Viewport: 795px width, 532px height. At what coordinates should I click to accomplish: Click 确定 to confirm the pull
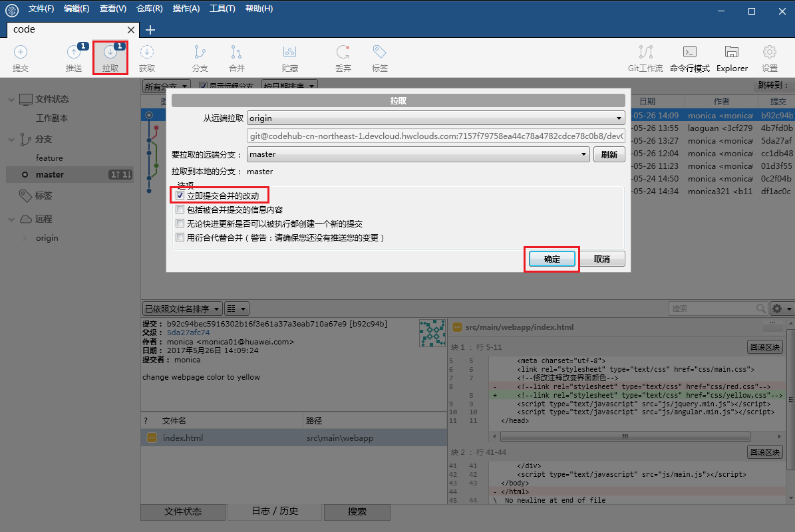tap(552, 259)
